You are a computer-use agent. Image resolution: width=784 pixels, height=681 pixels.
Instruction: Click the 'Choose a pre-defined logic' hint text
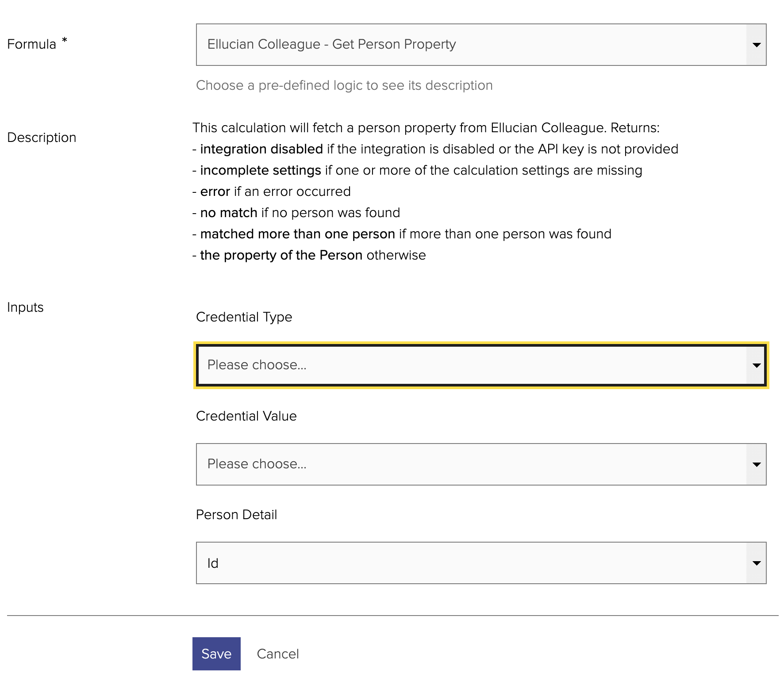pos(344,85)
